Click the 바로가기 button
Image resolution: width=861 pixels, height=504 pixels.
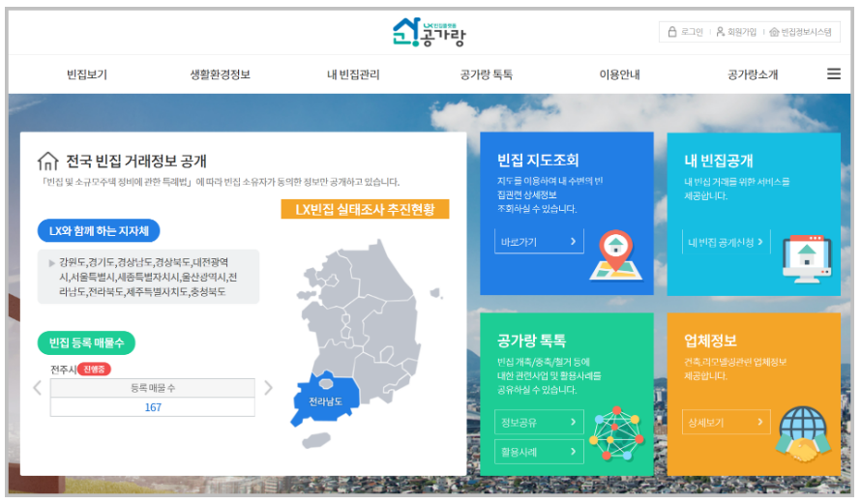coord(539,241)
